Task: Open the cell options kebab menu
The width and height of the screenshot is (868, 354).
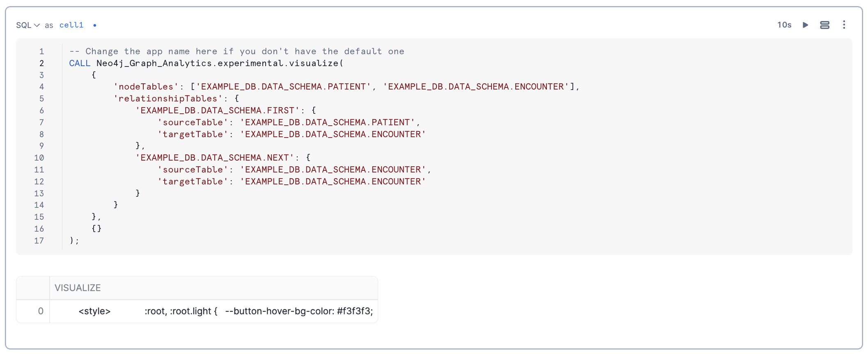Action: (844, 25)
